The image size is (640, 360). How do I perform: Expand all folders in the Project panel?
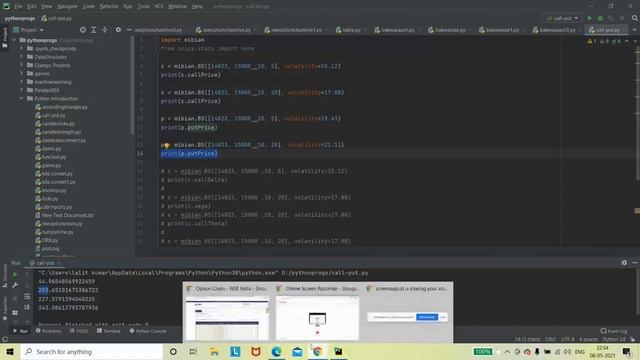[93, 30]
